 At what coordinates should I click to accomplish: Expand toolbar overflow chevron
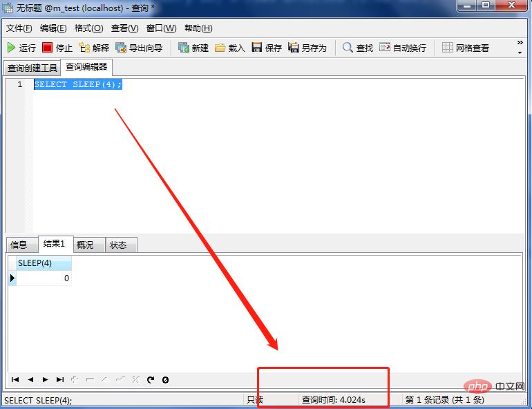pyautogui.click(x=520, y=42)
